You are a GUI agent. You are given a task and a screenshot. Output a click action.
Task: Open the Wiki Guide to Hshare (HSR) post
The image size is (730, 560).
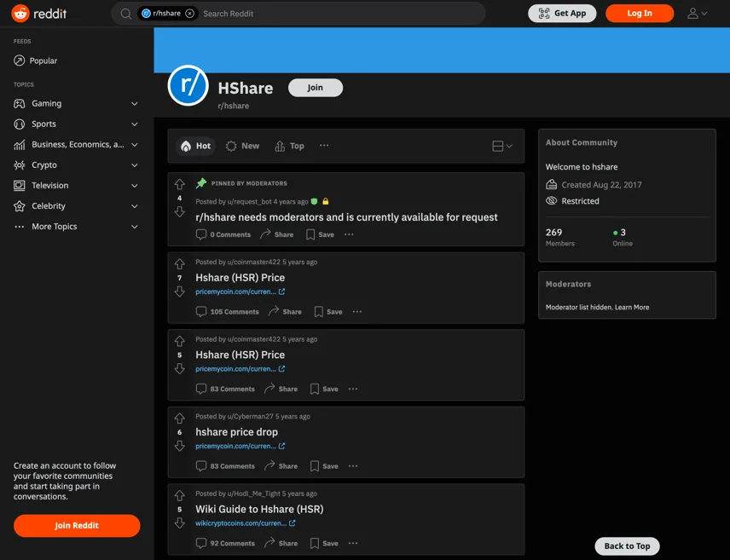(259, 509)
